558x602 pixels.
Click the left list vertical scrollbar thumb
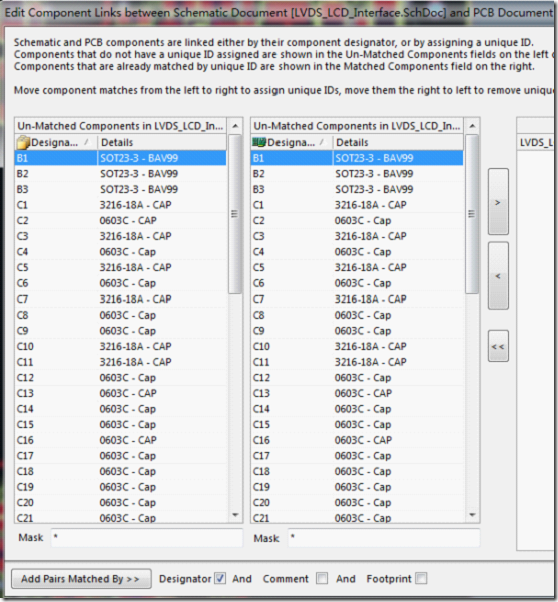(x=235, y=214)
